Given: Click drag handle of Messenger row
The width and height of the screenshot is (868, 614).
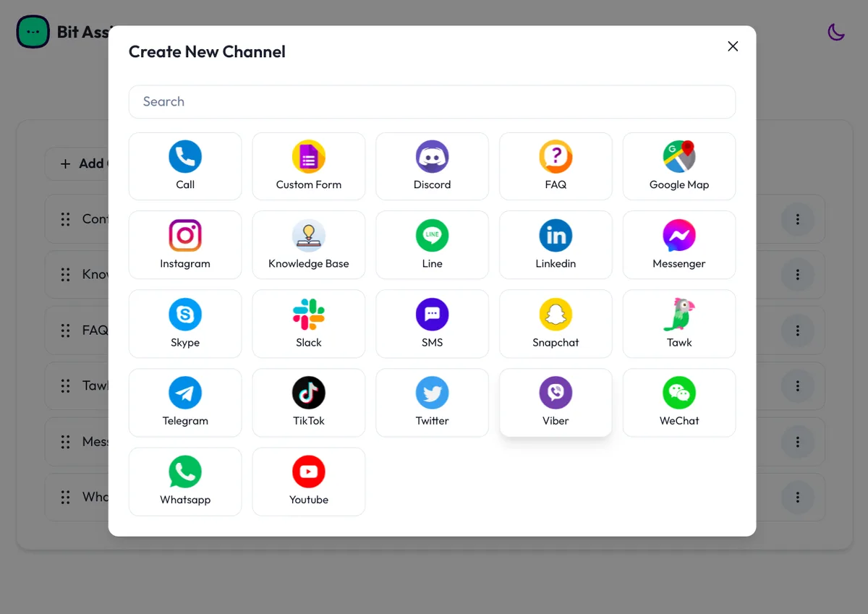Looking at the screenshot, I should [65, 442].
